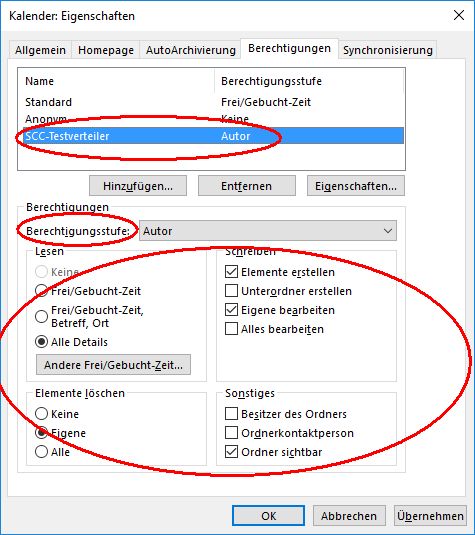Uncheck Elemente erstellen

pos(231,272)
